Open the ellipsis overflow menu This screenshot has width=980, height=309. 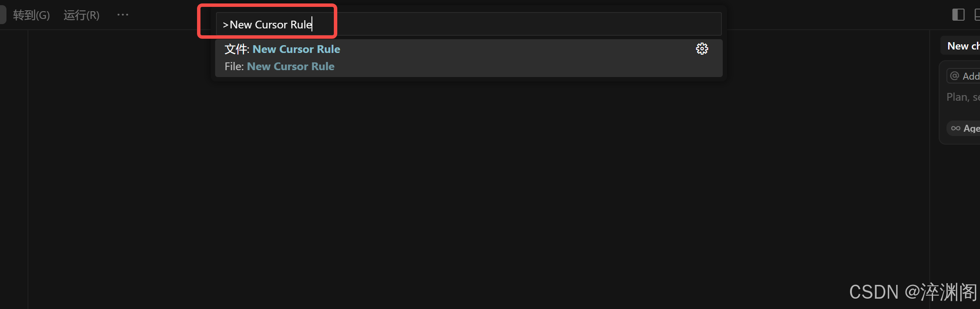(123, 15)
